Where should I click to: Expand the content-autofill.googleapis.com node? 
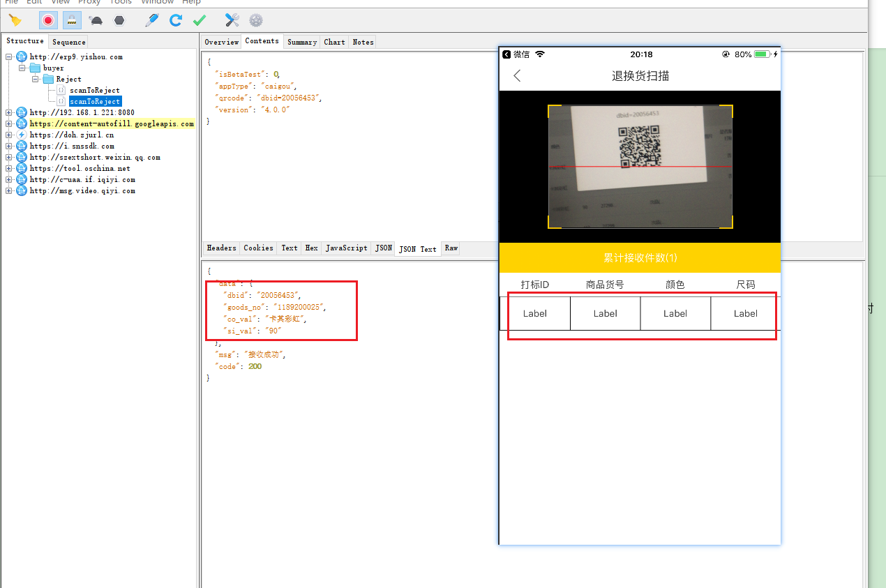[x=8, y=124]
